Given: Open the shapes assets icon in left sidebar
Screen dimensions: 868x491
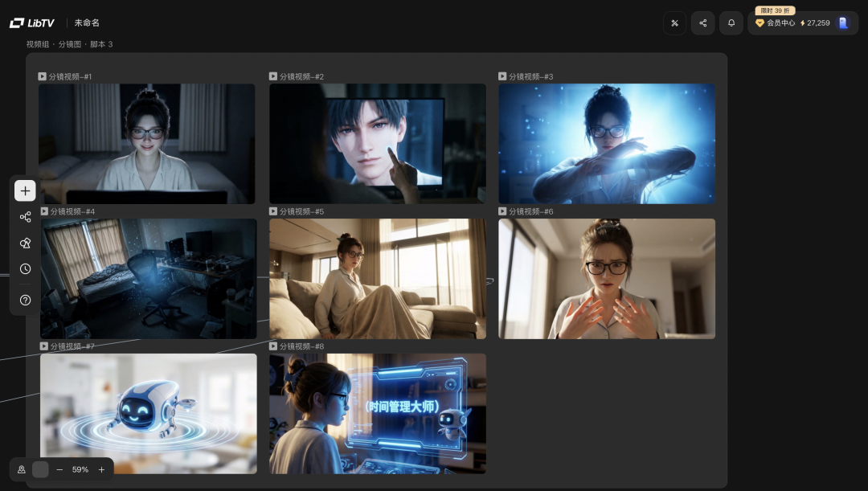Looking at the screenshot, I should point(25,243).
